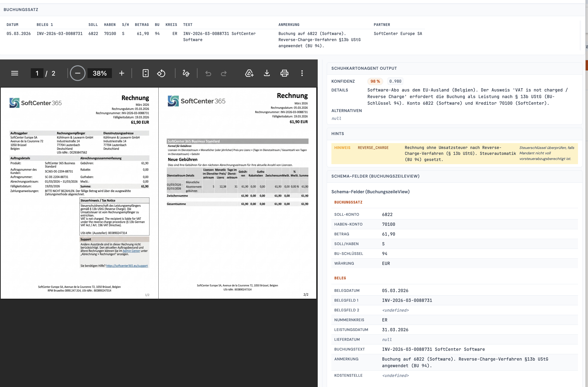Click the DATUM column header
The width and height of the screenshot is (588, 387).
coord(12,25)
